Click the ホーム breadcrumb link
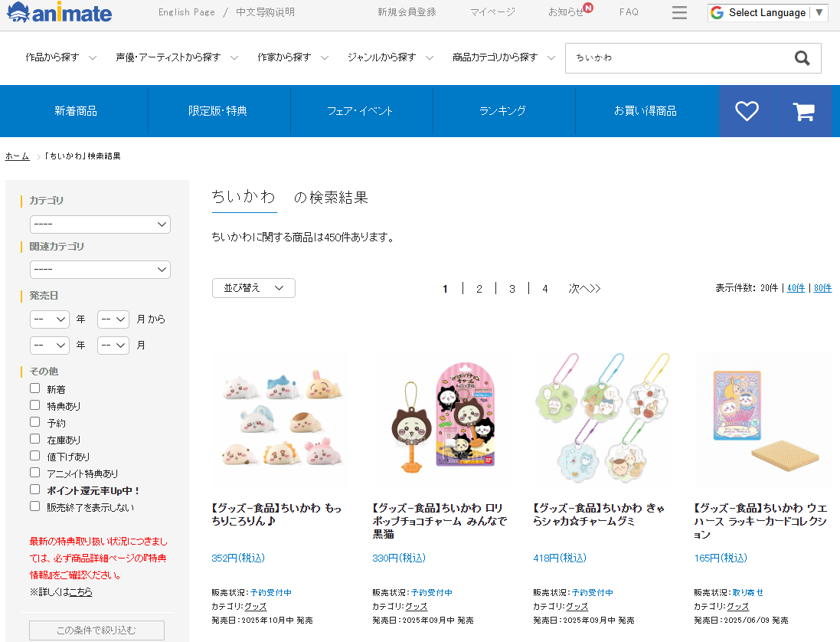This screenshot has width=840, height=642. (17, 156)
